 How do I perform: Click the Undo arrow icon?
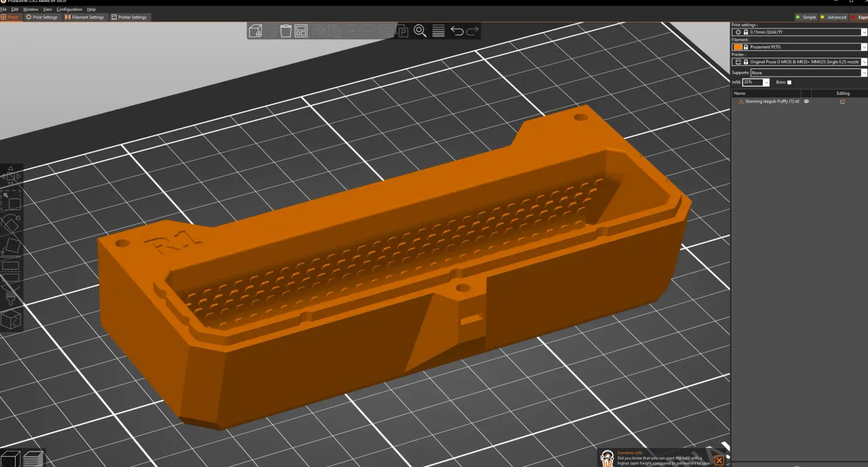click(458, 31)
